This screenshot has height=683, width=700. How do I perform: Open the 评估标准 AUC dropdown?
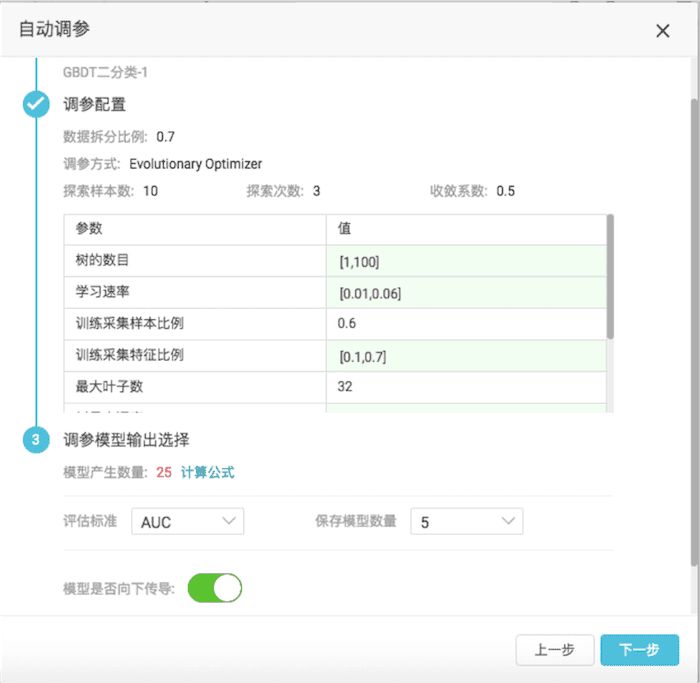coord(188,521)
